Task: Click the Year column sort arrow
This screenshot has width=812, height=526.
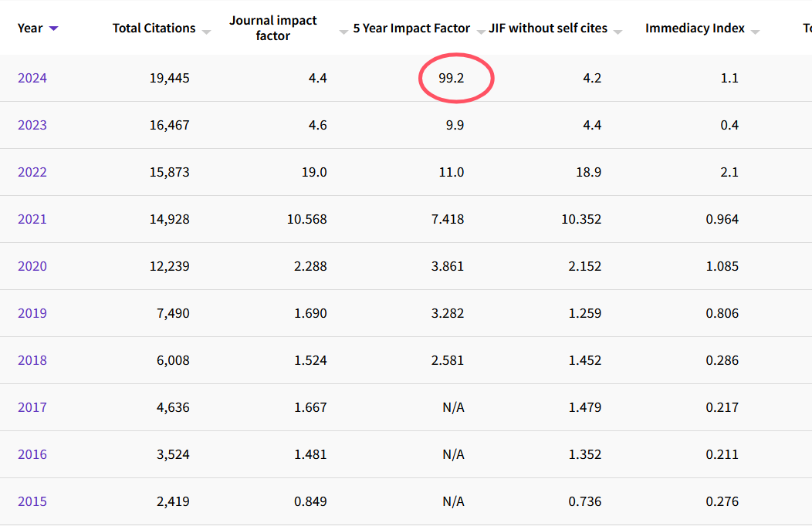Action: tap(53, 29)
